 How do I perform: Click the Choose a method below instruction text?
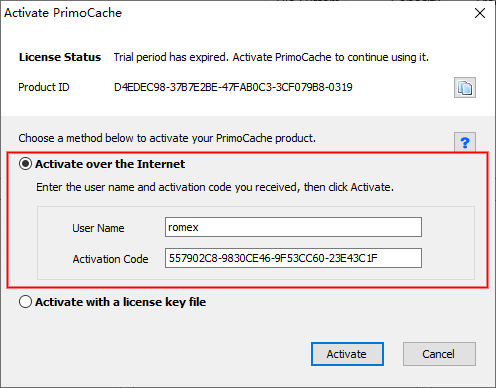point(167,138)
